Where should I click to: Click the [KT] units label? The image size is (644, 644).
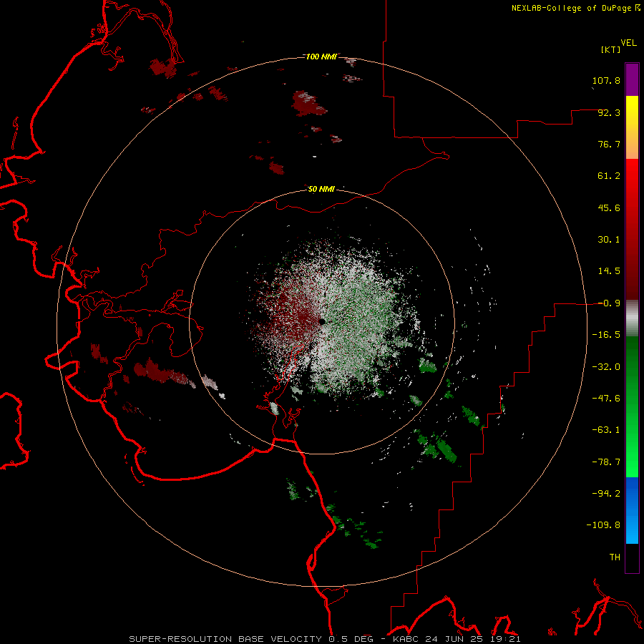pyautogui.click(x=611, y=49)
